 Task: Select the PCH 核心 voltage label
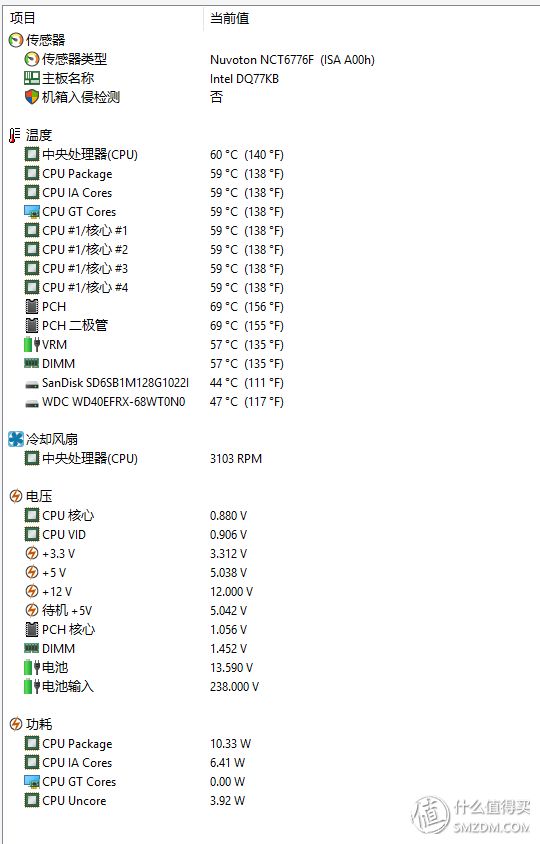69,629
